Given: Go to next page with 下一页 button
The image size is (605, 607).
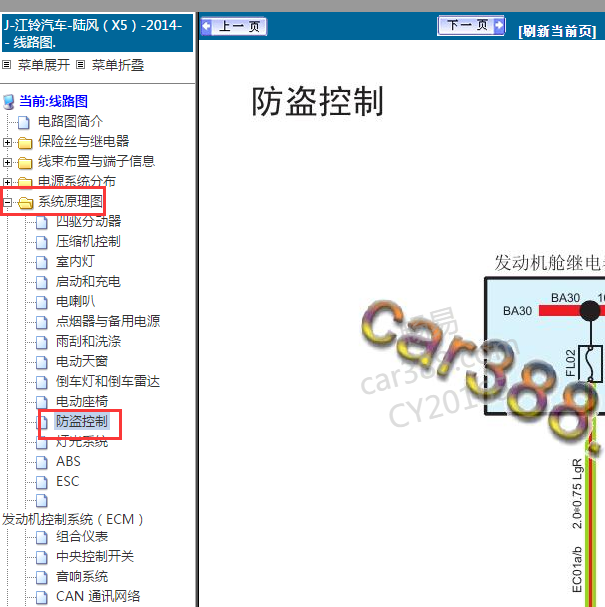Looking at the screenshot, I should 471,26.
